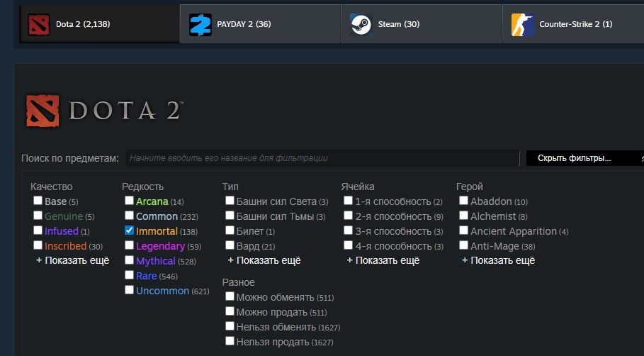Switch to Counter-Strike 2 (1) tab
The width and height of the screenshot is (644, 356).
(573, 24)
